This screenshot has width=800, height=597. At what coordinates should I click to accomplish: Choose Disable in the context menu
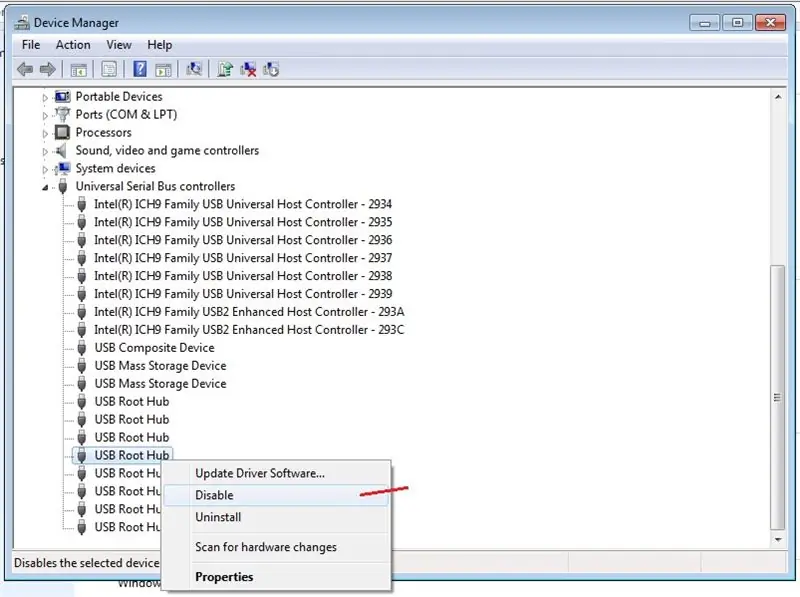276,495
